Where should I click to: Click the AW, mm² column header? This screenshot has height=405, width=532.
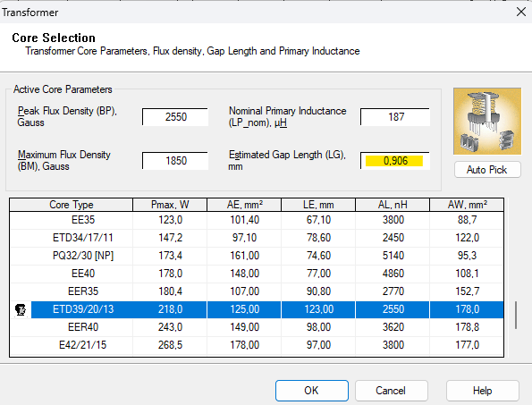click(x=467, y=205)
